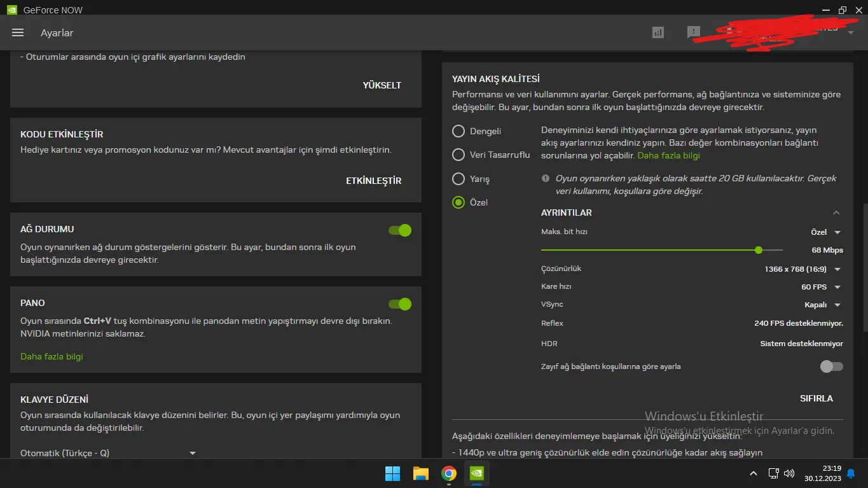Screen dimensions: 868x488
Task: Open Daha fazla bilgi link under Pano
Action: pos(52,356)
